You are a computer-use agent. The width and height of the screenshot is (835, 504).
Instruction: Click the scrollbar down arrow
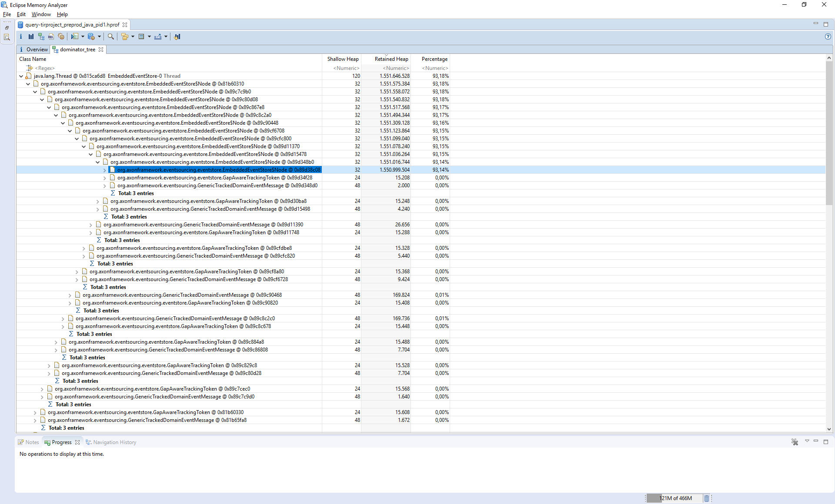pyautogui.click(x=829, y=429)
